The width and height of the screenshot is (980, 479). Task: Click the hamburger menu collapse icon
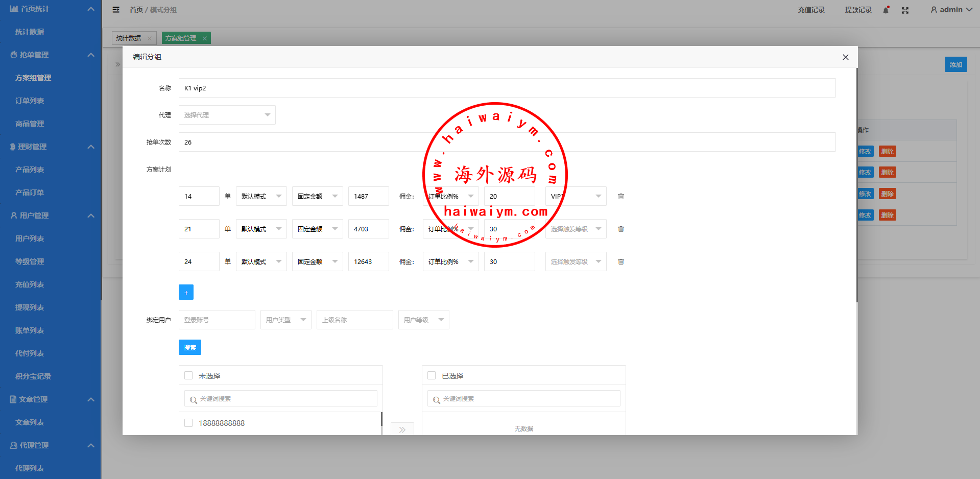[116, 10]
